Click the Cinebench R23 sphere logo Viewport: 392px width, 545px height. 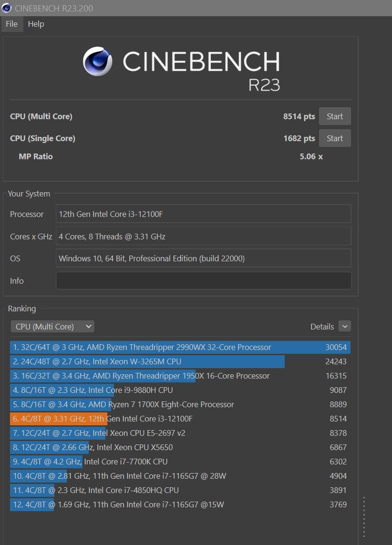pyautogui.click(x=98, y=62)
